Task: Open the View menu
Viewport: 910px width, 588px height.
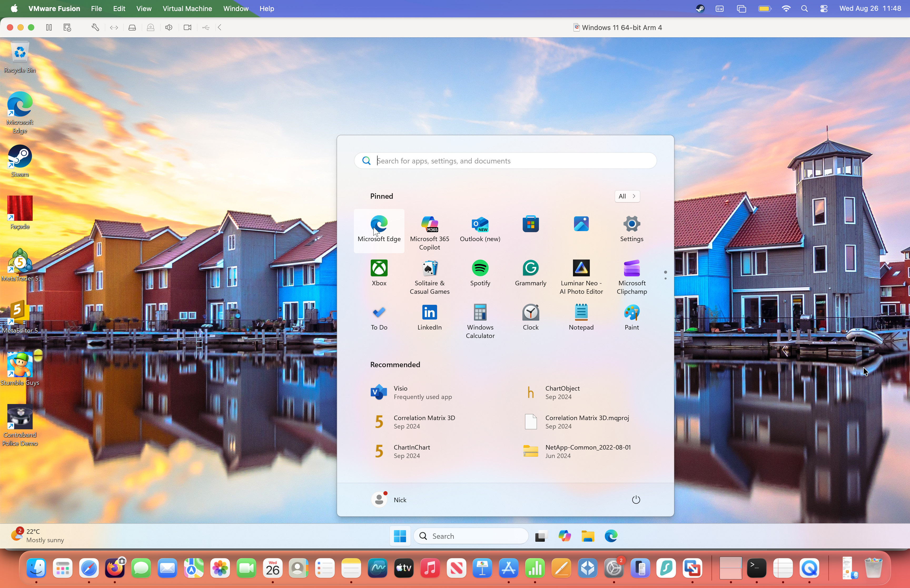Action: (x=144, y=8)
